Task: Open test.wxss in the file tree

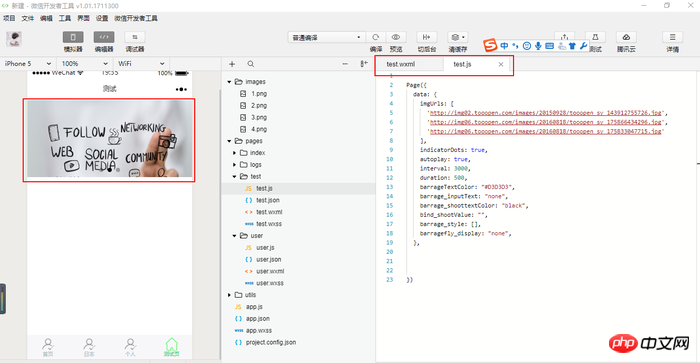Action: tap(269, 224)
